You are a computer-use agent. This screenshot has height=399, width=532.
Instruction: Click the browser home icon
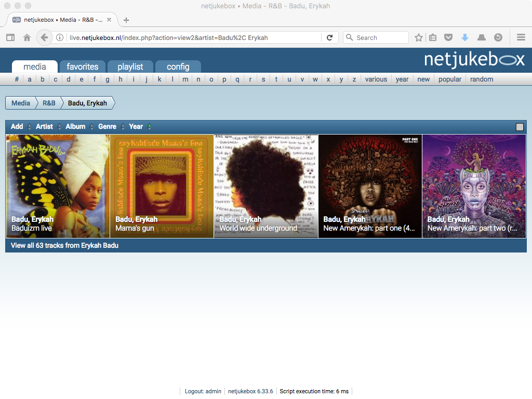[27, 37]
